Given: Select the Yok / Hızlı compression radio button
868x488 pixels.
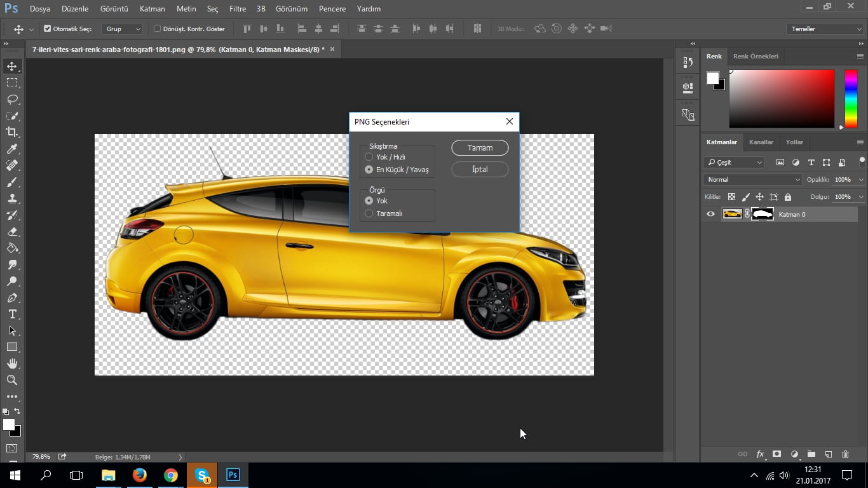Looking at the screenshot, I should pyautogui.click(x=369, y=157).
